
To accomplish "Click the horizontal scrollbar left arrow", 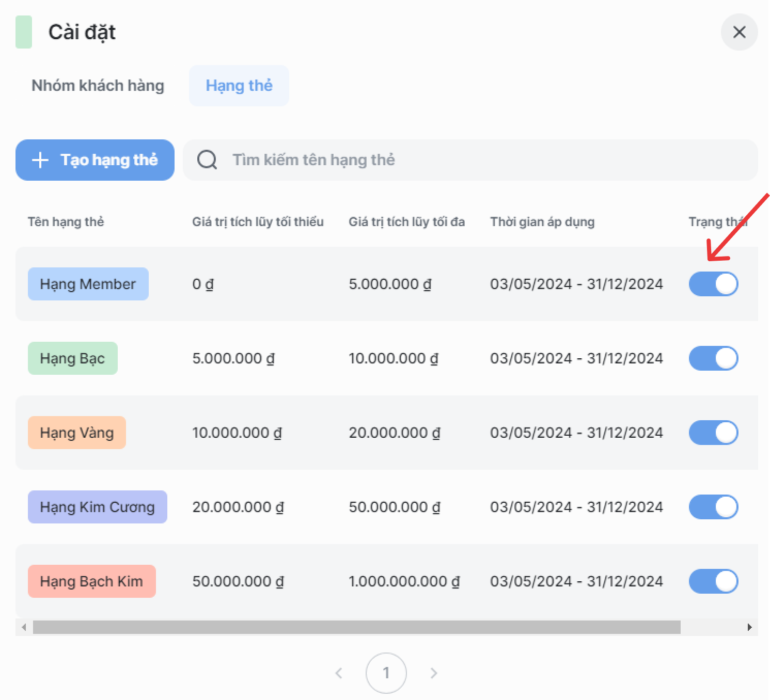I will [x=24, y=627].
